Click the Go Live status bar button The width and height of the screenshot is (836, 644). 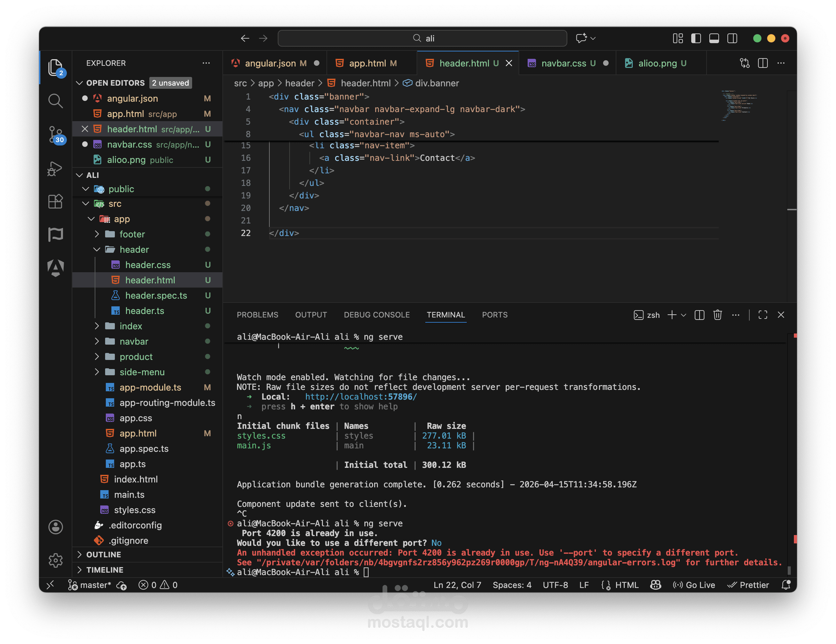pyautogui.click(x=694, y=585)
